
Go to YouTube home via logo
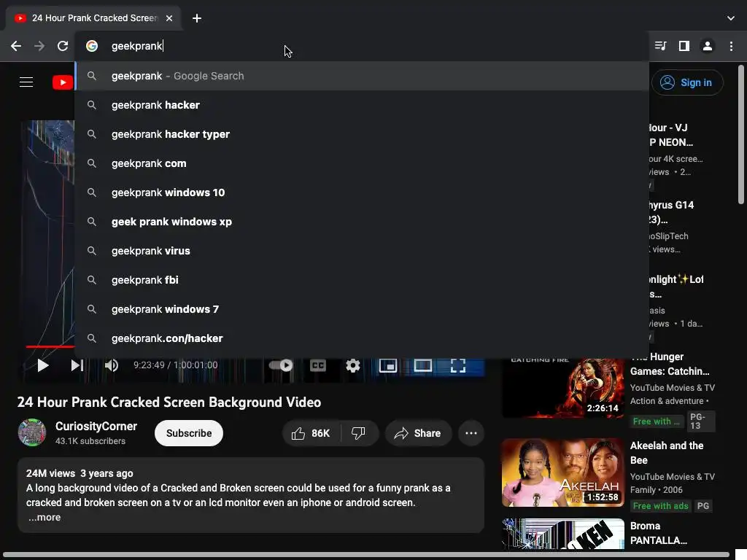click(x=63, y=82)
